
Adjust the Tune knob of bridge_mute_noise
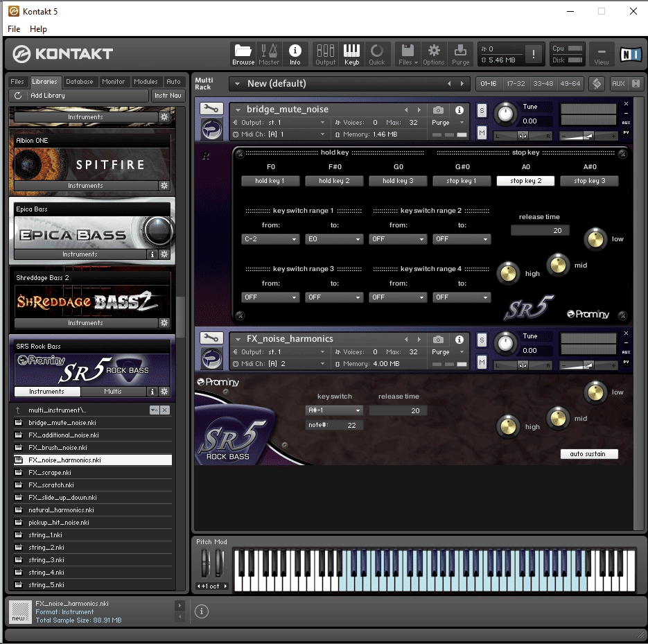tap(505, 114)
